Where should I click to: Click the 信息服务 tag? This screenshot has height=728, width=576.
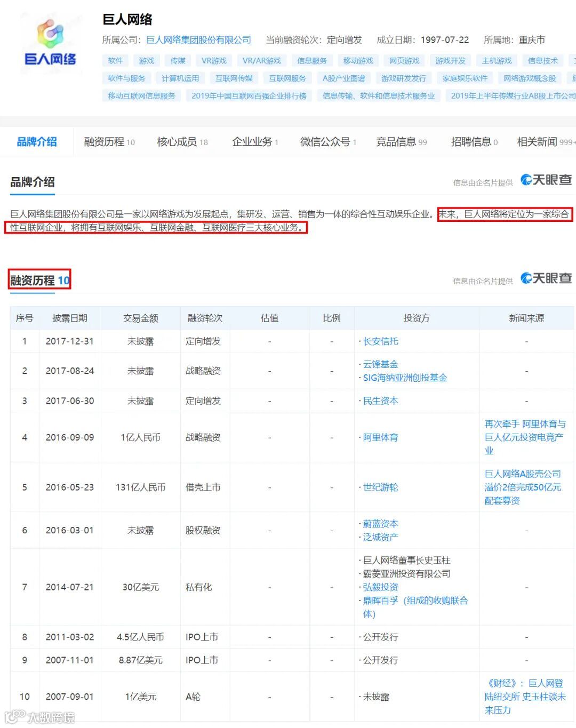(x=312, y=61)
